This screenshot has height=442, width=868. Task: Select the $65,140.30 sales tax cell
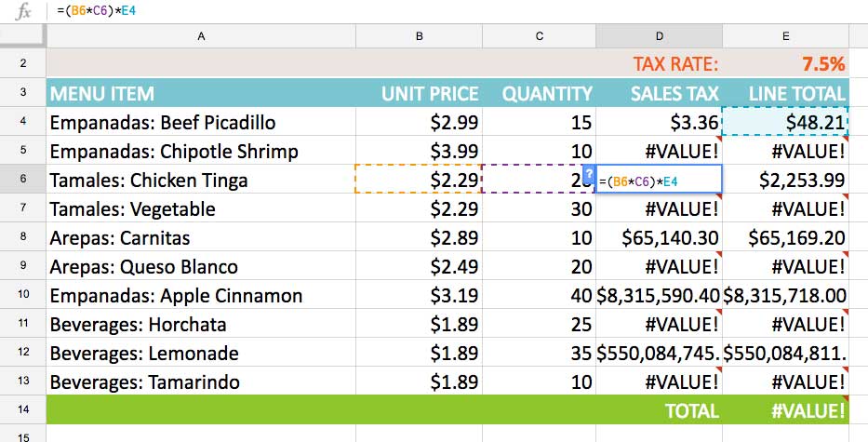click(659, 237)
